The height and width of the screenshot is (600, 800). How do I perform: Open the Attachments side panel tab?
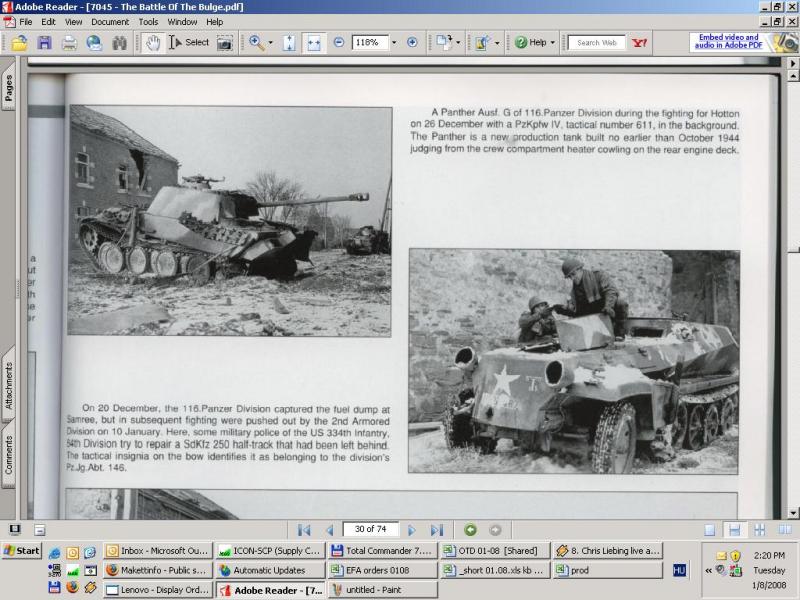click(9, 386)
